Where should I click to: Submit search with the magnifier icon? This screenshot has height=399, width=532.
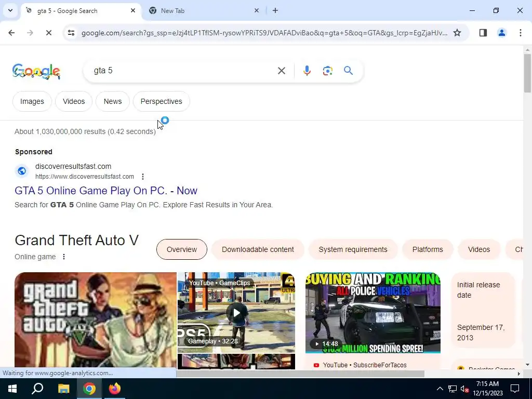[348, 71]
